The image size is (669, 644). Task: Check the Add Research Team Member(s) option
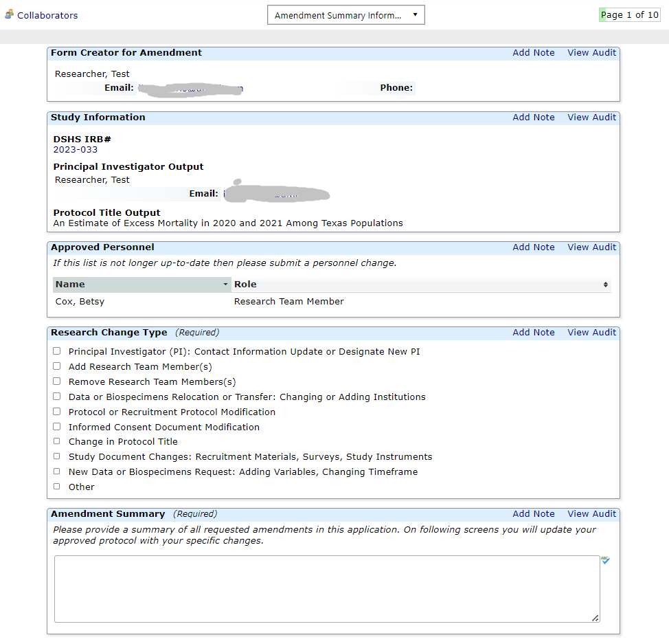pos(57,366)
